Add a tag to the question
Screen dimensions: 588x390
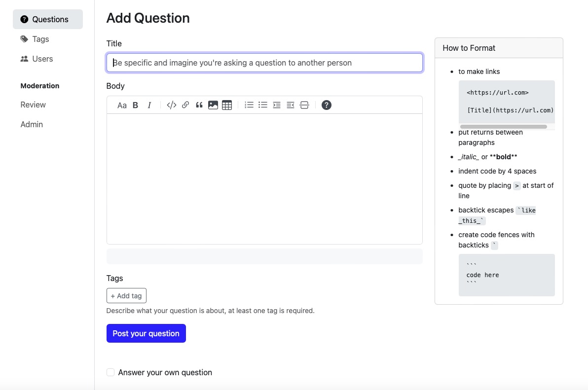pos(126,295)
